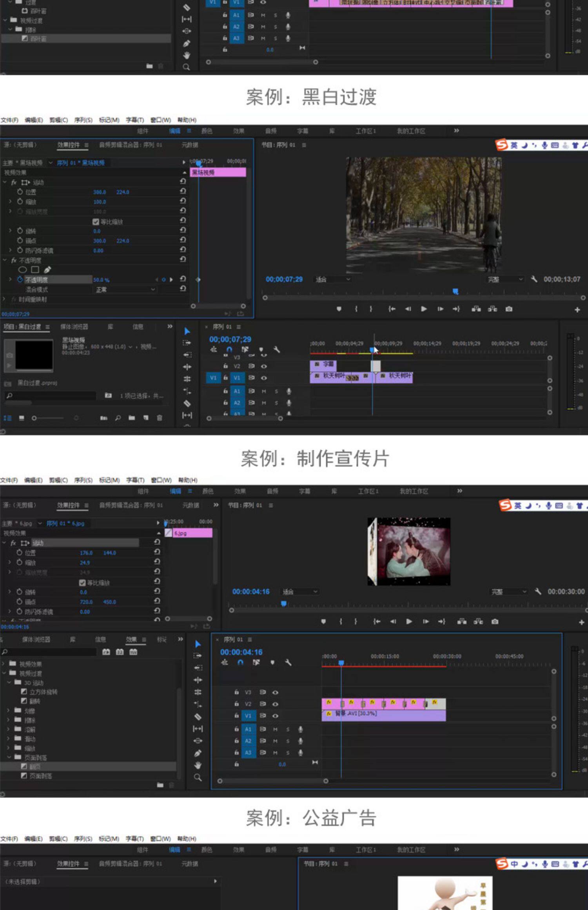Create a new bin in 黑白过渡 project panel
The width and height of the screenshot is (588, 910).
coord(132,418)
